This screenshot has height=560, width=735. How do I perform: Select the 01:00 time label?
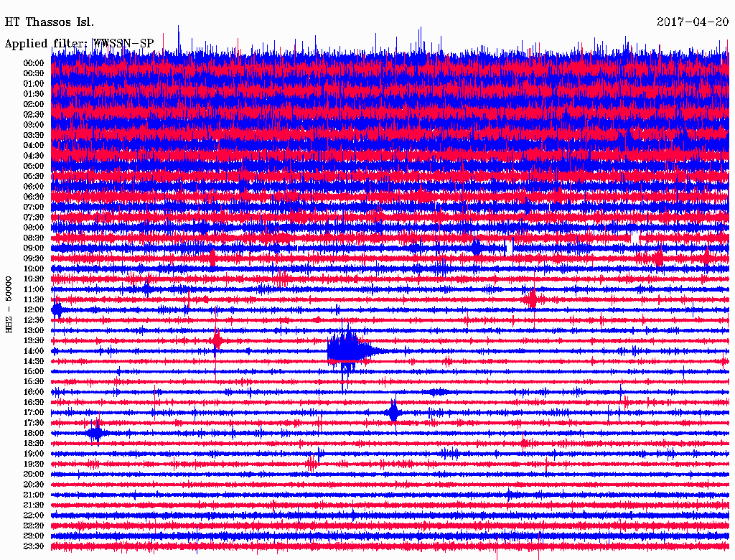[33, 83]
